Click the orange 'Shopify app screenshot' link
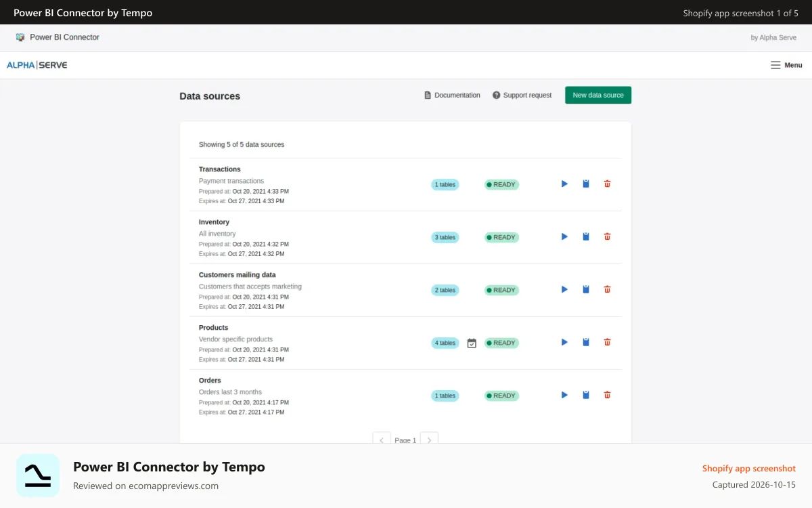The width and height of the screenshot is (812, 508). (x=749, y=468)
